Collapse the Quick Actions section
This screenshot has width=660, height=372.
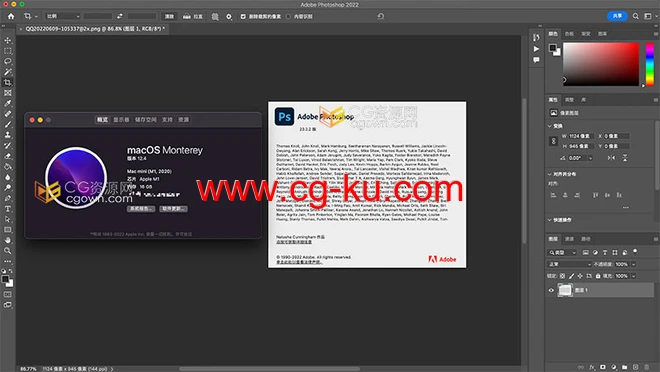click(x=549, y=220)
